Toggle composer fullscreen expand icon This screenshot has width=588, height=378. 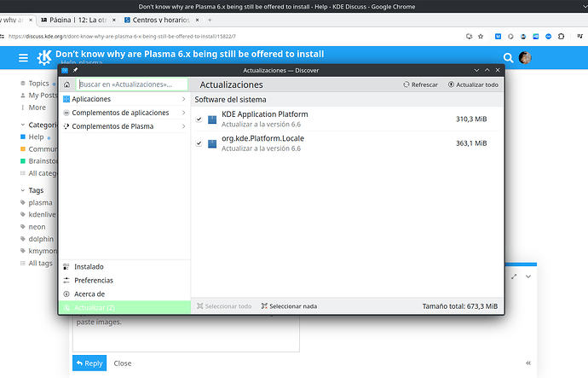click(514, 276)
